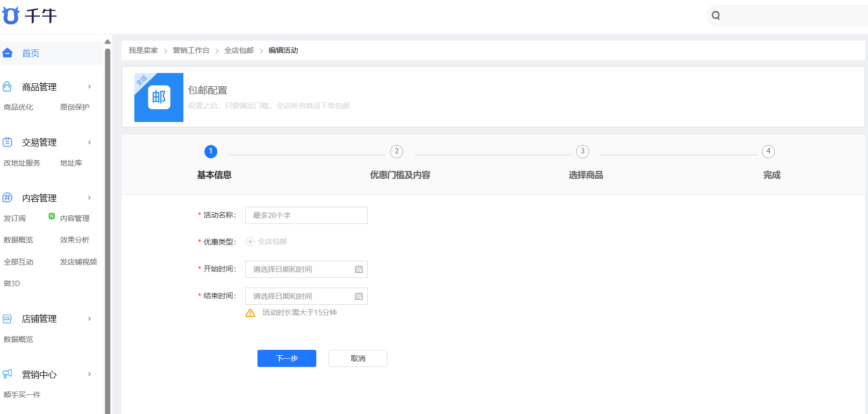Open 全部互动 link
Viewport: 868px width, 414px height.
coord(19,262)
